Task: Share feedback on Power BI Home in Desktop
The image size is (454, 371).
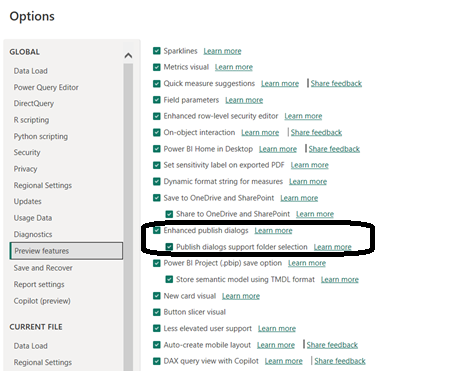Action: 334,149
